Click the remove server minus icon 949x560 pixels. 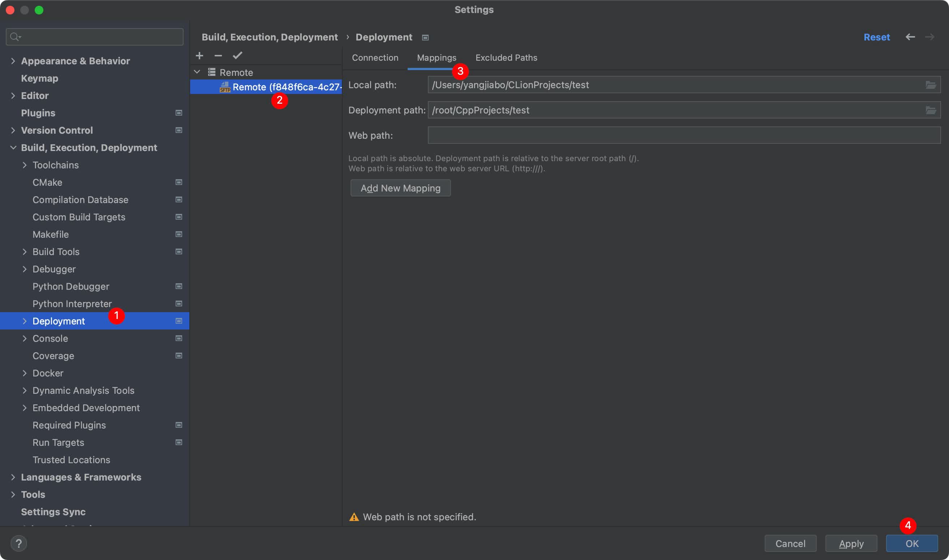[218, 56]
